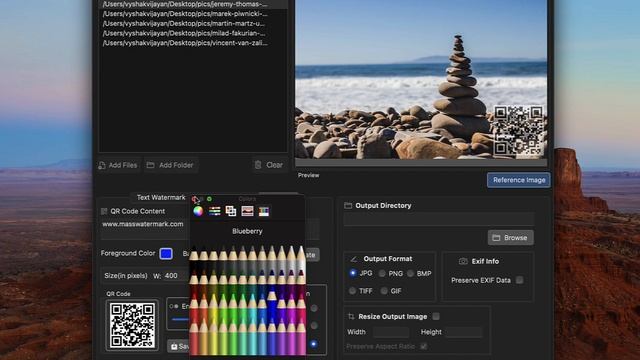Viewport: 640px width, 360px height.
Task: Open the color wheel picker tab
Action: tap(198, 211)
